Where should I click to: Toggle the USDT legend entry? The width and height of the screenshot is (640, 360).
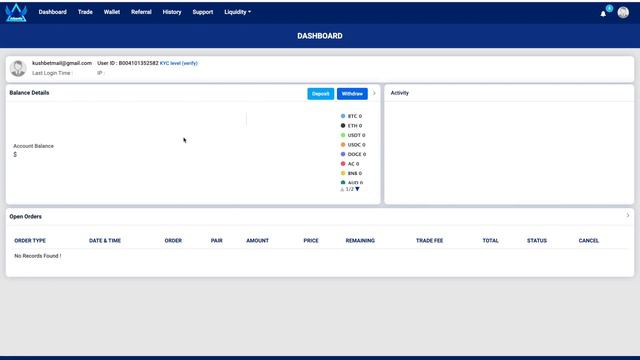coord(353,135)
